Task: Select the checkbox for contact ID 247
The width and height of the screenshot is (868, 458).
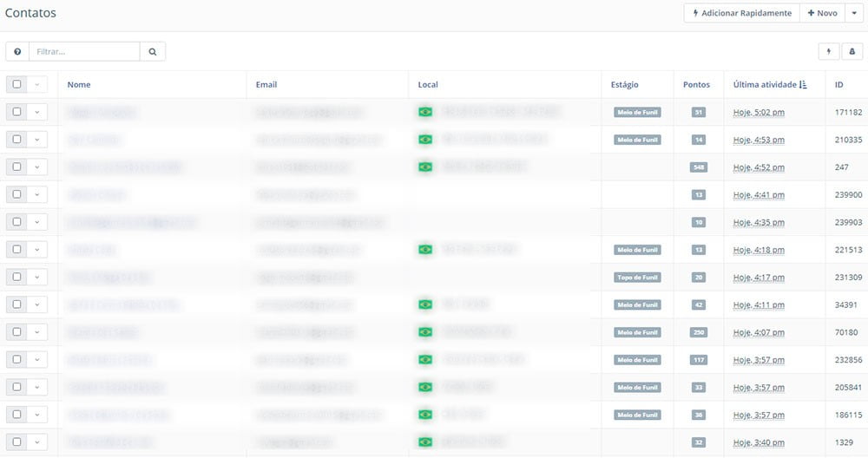Action: pos(16,167)
